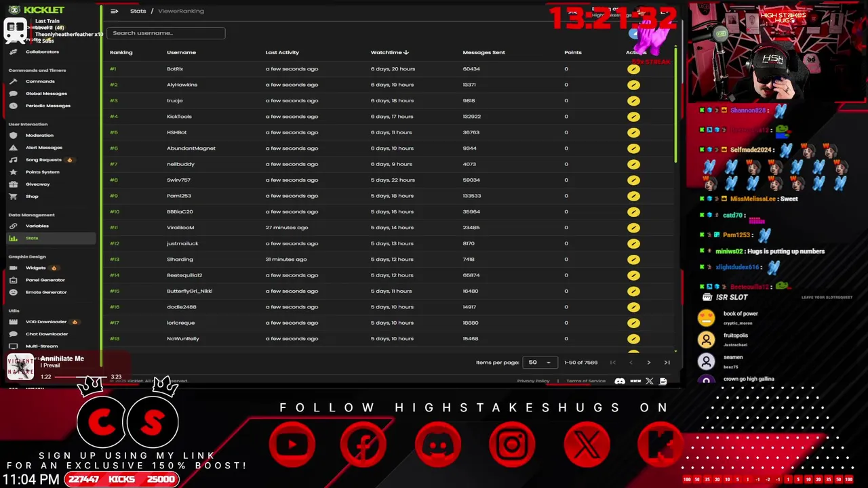
Task: Toggle the hamburger sidebar menu icon
Action: coord(115,11)
